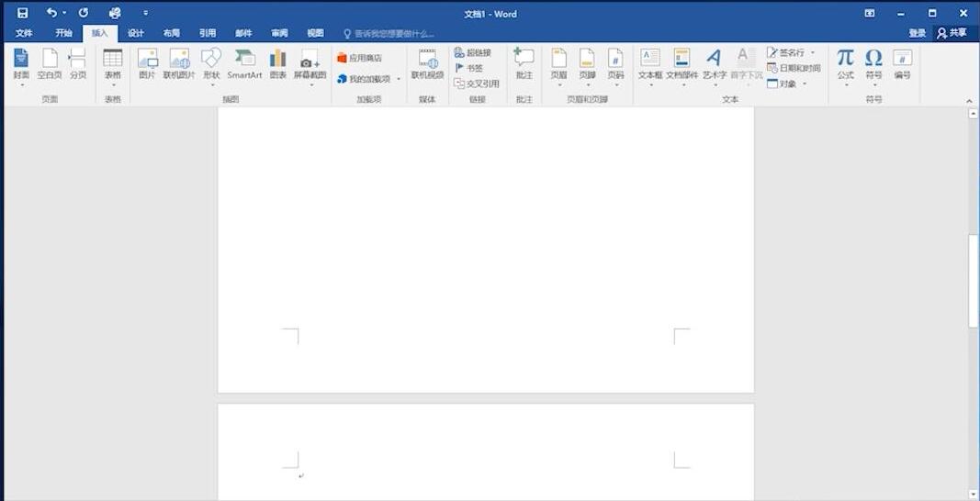Open the 屏幕截图 screenshot menu
This screenshot has height=501, width=980.
click(x=310, y=67)
